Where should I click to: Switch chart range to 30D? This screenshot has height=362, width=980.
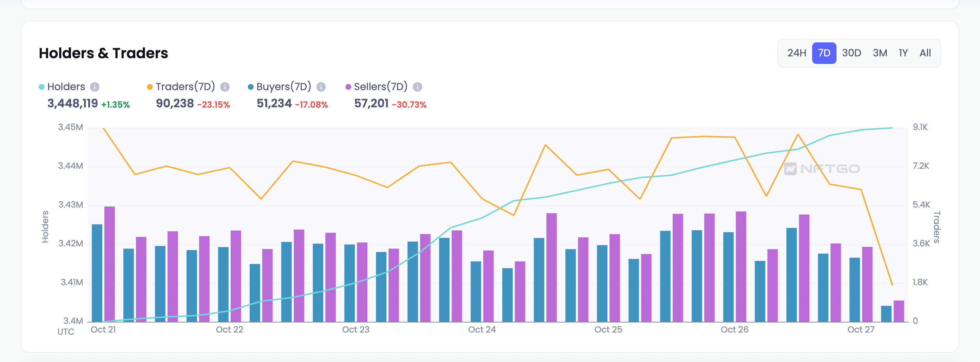[852, 53]
